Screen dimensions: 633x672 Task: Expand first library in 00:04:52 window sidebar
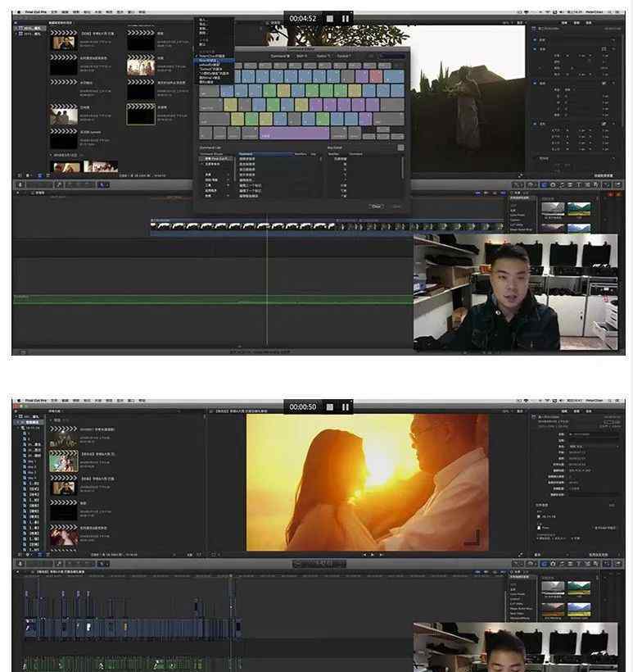point(16,29)
